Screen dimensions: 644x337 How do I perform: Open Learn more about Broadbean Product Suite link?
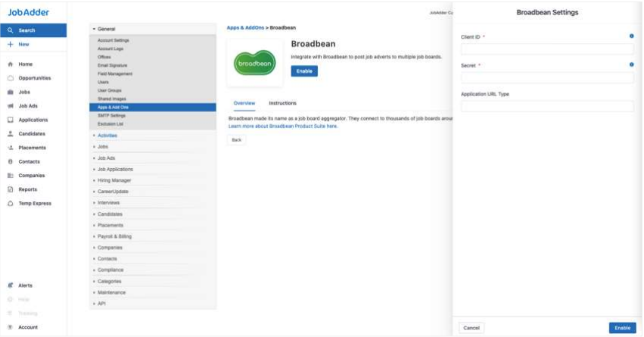283,126
